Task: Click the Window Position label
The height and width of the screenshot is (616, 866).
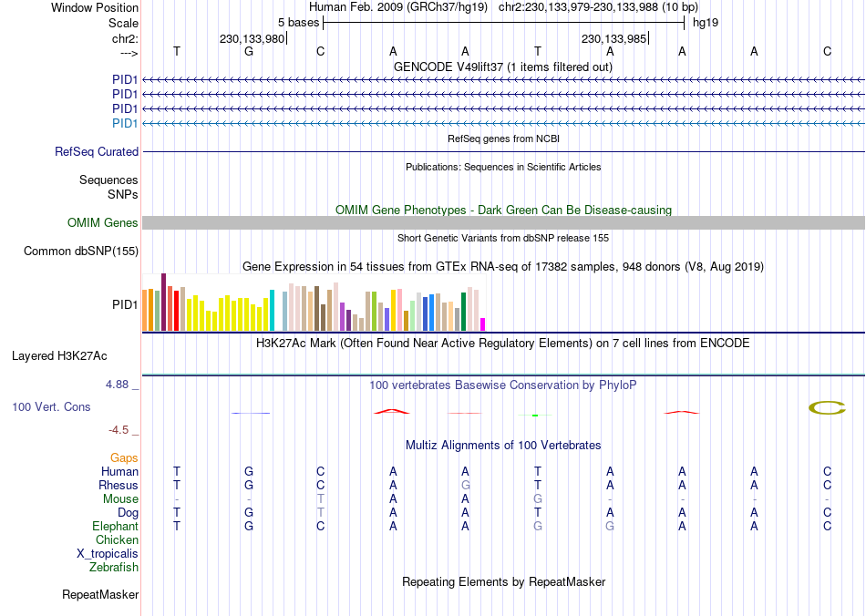Action: [95, 7]
